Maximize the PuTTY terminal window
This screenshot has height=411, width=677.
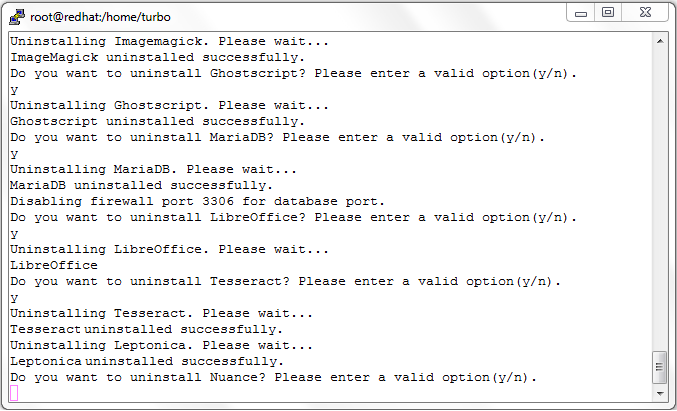coord(608,13)
